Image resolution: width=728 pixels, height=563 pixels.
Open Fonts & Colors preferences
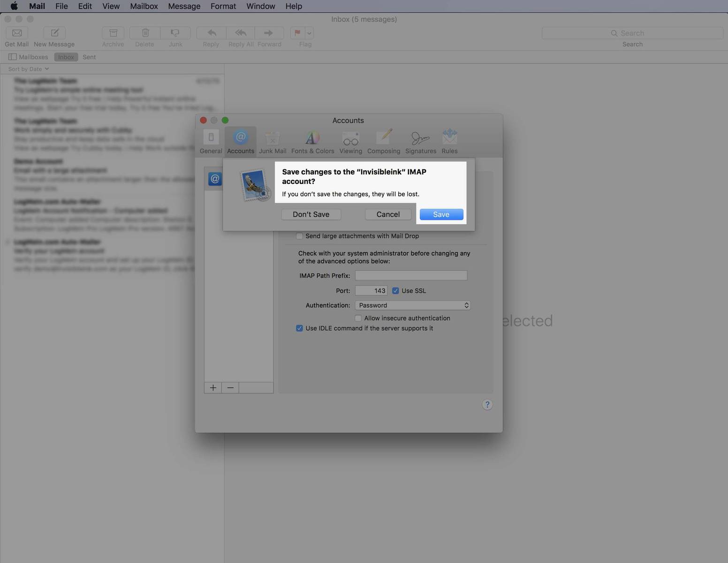coord(312,141)
